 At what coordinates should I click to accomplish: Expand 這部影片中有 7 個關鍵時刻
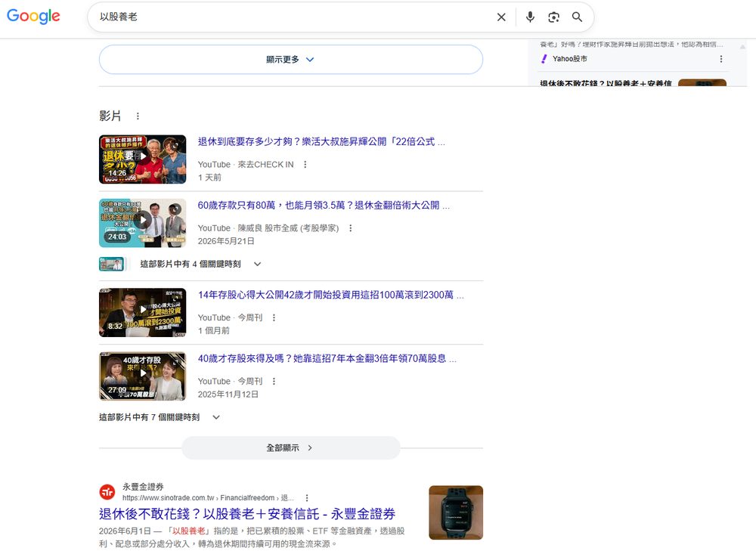pyautogui.click(x=160, y=417)
